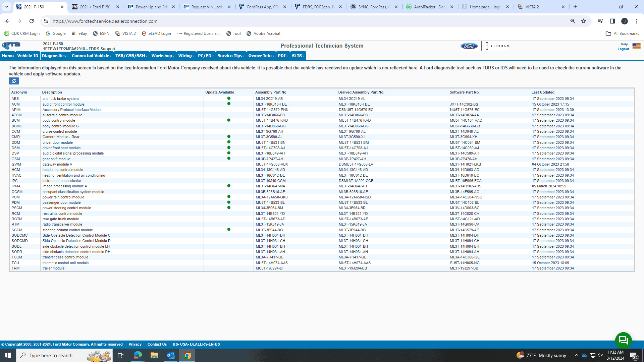Refresh the module software list

click(14, 81)
